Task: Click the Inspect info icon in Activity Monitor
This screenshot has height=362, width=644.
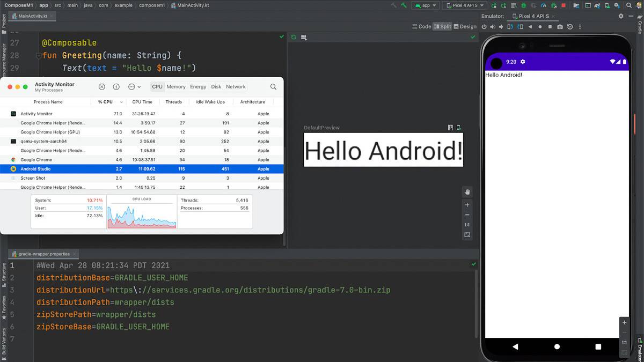Action: pyautogui.click(x=116, y=87)
